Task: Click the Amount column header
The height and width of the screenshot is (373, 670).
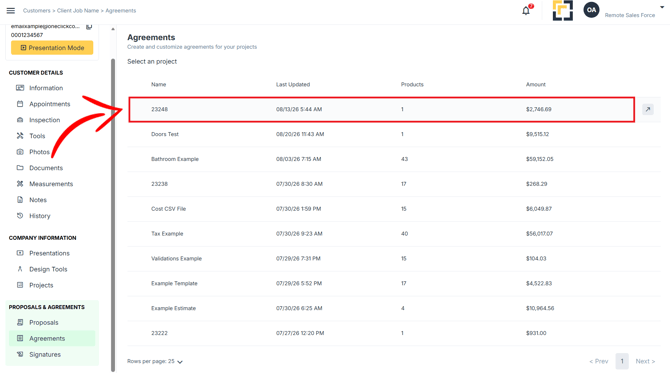Action: pyautogui.click(x=536, y=85)
